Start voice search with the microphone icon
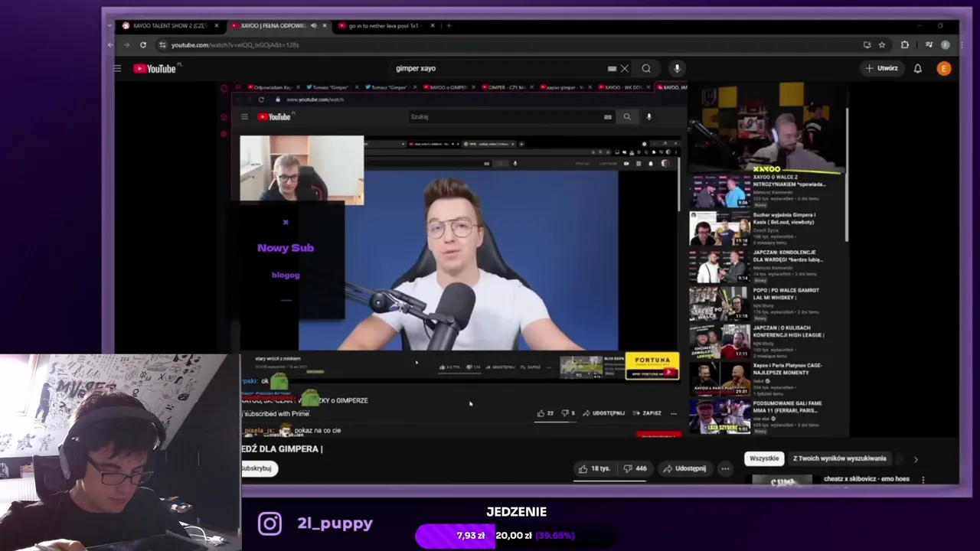The image size is (980, 551). pos(677,68)
